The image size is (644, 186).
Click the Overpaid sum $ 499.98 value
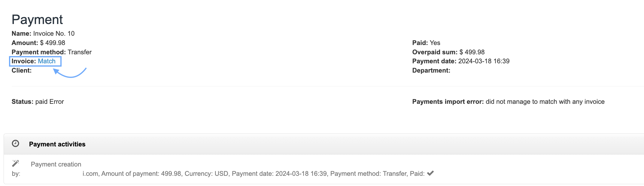pyautogui.click(x=472, y=52)
